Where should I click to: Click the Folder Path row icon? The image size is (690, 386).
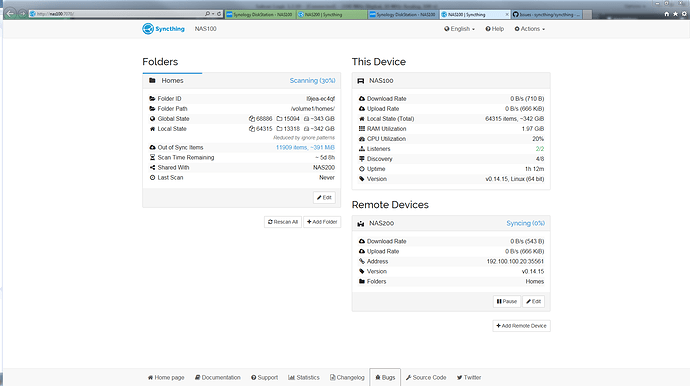click(152, 109)
